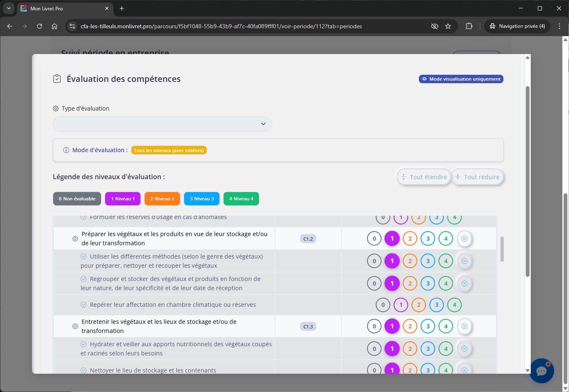This screenshot has width=569, height=392.
Task: Click the chat support bubble icon
Action: tap(542, 370)
